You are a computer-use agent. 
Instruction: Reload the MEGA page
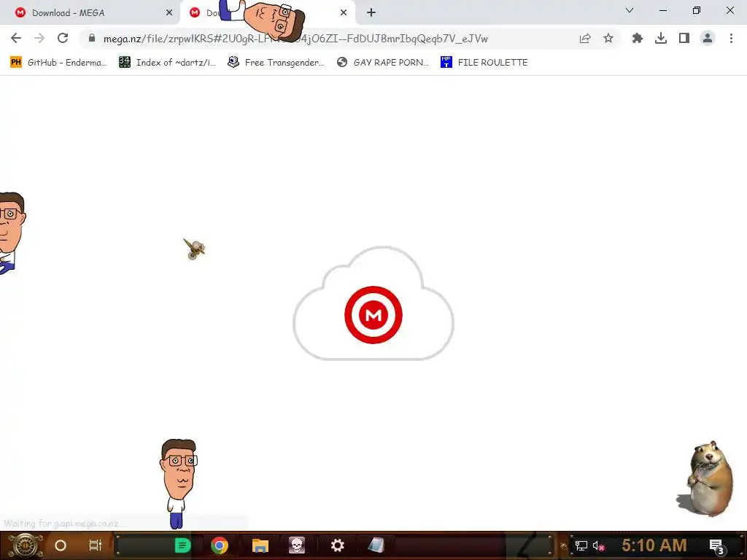(63, 39)
